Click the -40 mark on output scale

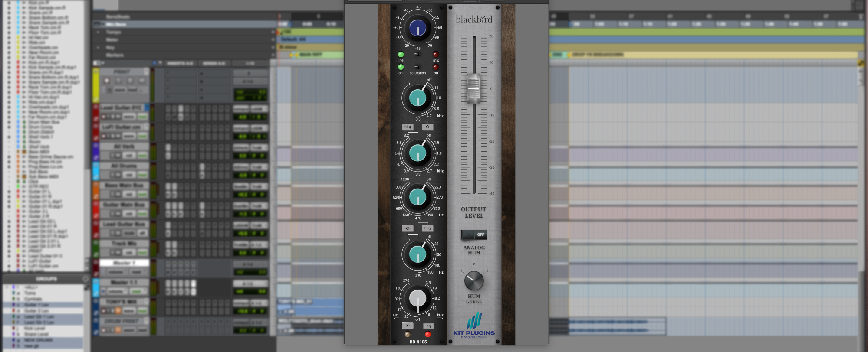coord(491,194)
